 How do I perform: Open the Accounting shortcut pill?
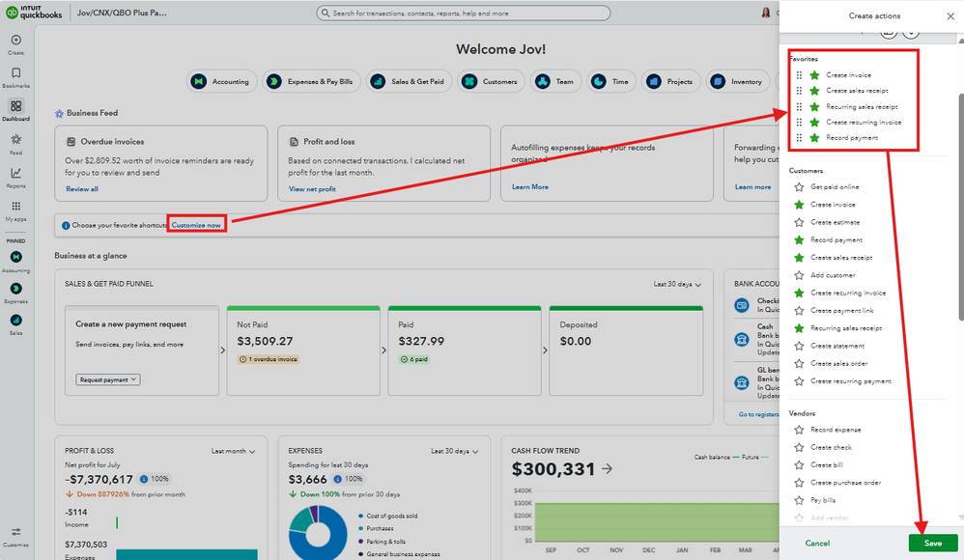click(x=221, y=81)
